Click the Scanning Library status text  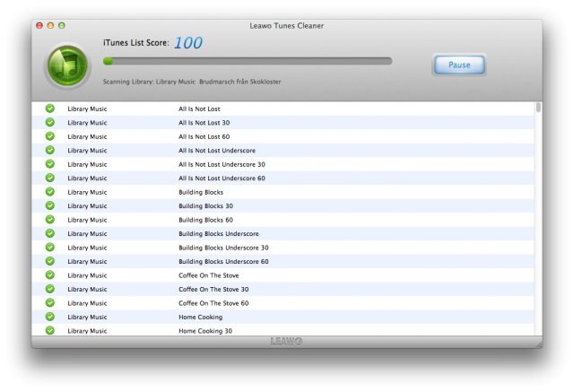click(x=192, y=82)
